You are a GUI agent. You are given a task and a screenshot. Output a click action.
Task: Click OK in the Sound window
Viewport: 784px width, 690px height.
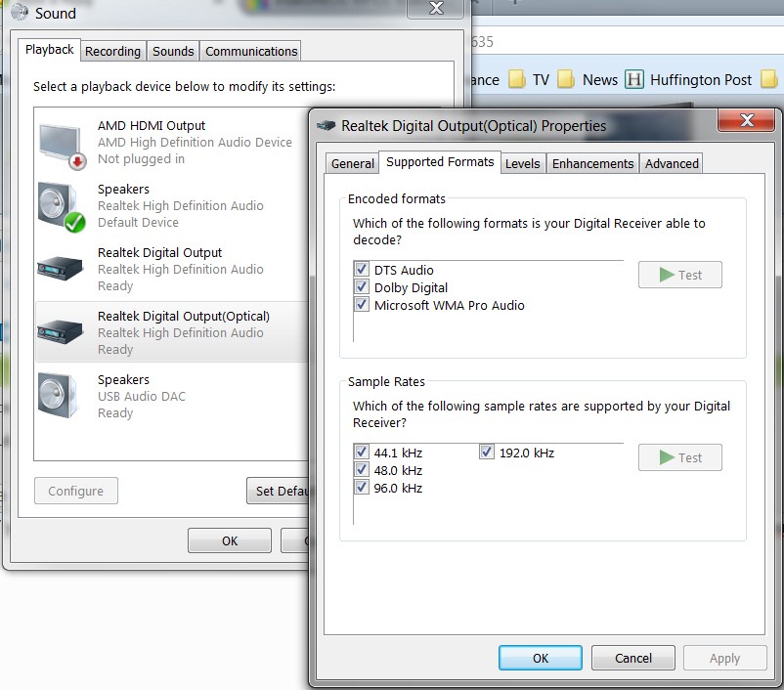230,540
